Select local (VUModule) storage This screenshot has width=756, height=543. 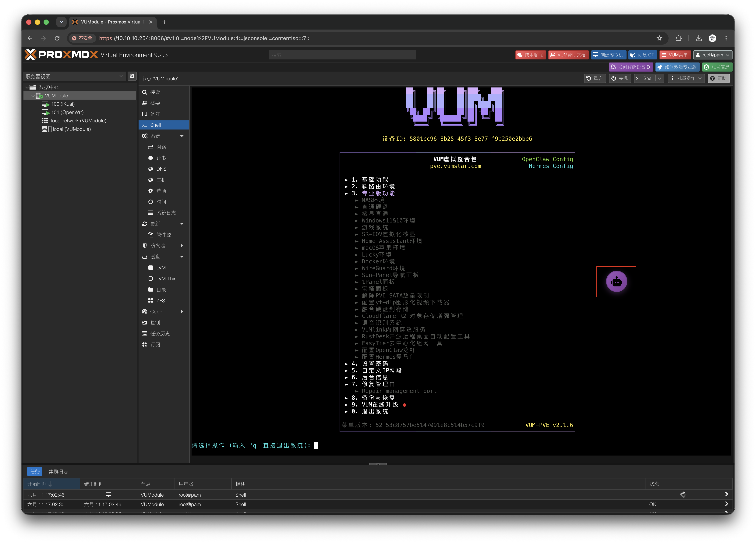71,129
